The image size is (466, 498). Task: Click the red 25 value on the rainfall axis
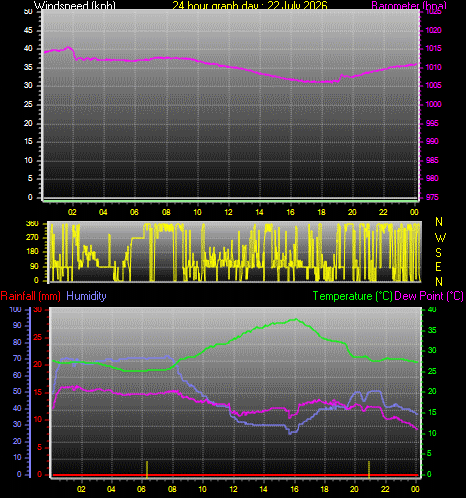pos(38,337)
